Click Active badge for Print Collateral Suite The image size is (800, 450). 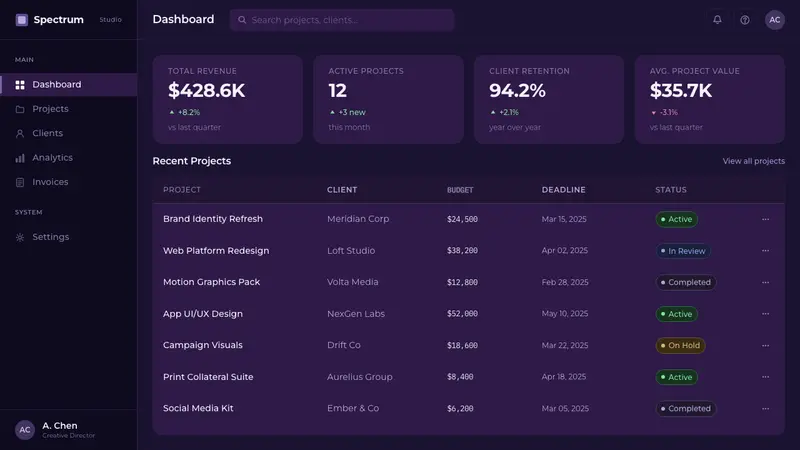(677, 377)
